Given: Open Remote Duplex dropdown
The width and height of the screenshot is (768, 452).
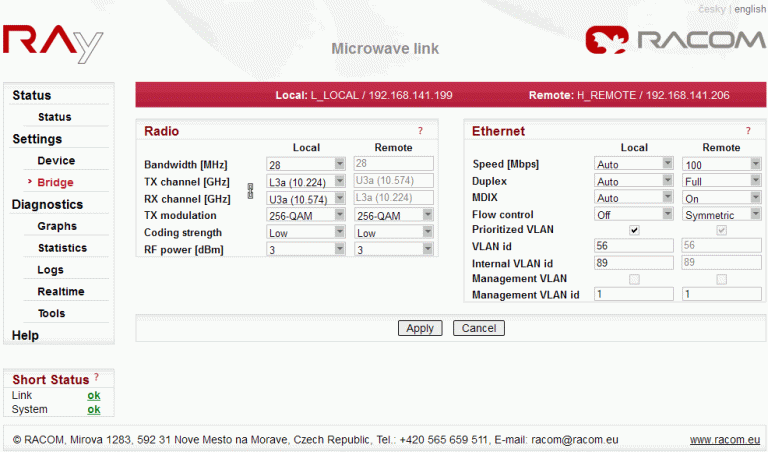Looking at the screenshot, I should click(722, 181).
